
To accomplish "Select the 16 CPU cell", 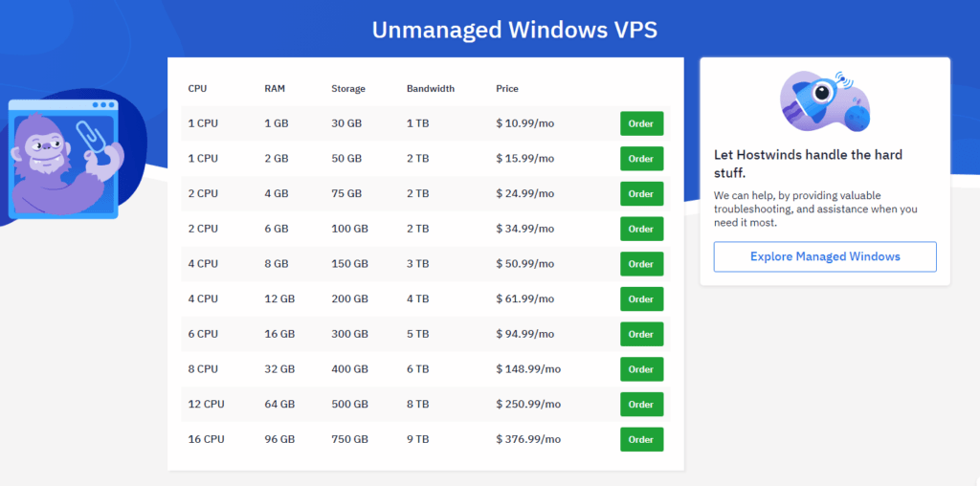I will pos(206,439).
